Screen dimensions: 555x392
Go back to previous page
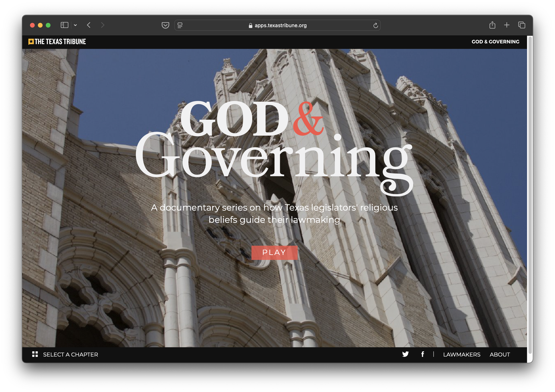[x=89, y=25]
